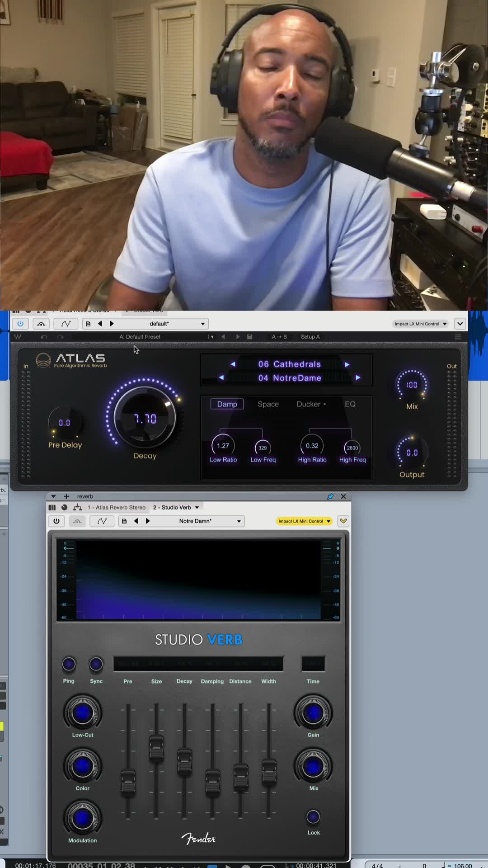Toggle the Sync button in Studio Verb
The width and height of the screenshot is (488, 868).
pyautogui.click(x=96, y=664)
